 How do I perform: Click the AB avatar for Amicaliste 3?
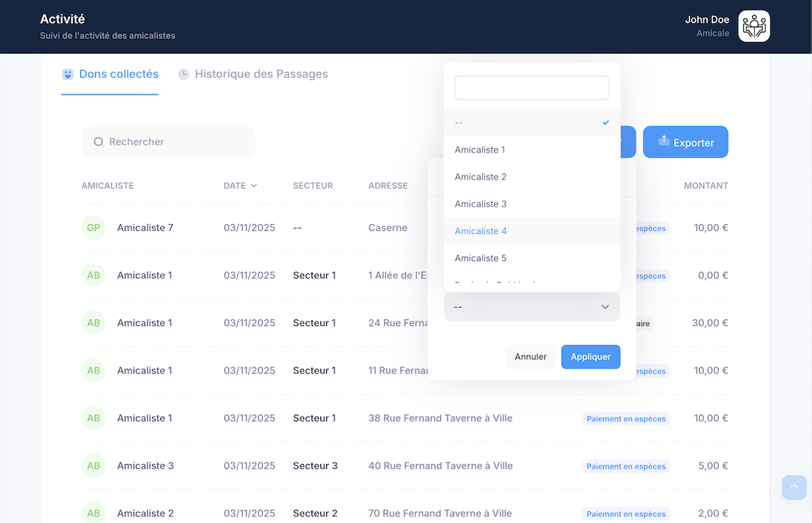tap(94, 465)
